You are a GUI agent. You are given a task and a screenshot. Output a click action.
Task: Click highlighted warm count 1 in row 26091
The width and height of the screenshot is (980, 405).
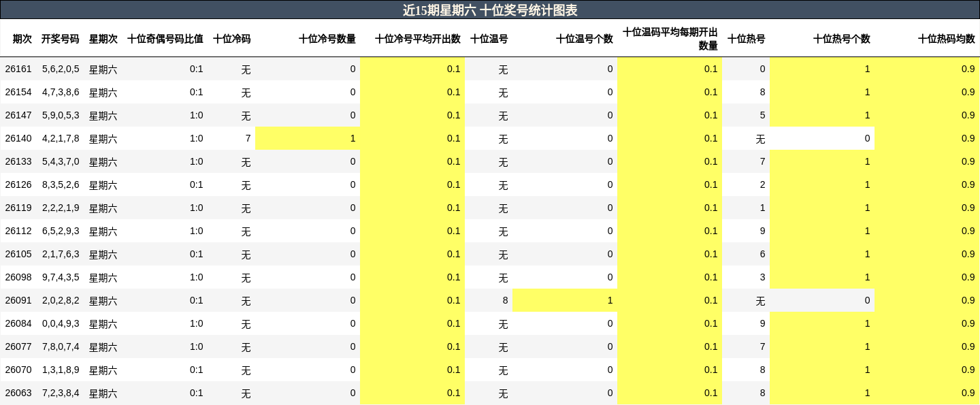[x=610, y=300]
